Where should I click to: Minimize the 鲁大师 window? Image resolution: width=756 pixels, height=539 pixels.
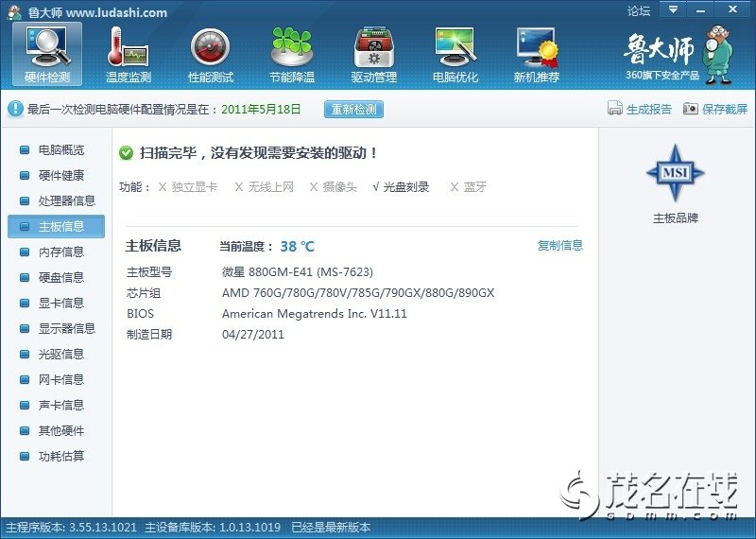(701, 9)
